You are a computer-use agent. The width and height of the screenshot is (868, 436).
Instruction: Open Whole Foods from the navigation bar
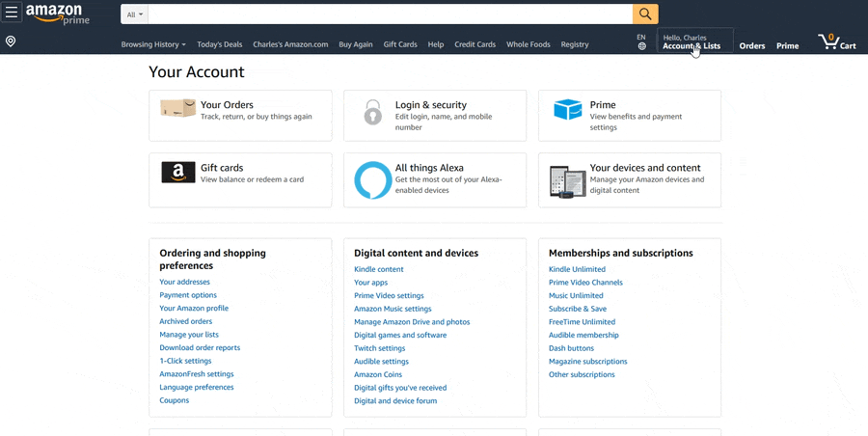pos(528,44)
